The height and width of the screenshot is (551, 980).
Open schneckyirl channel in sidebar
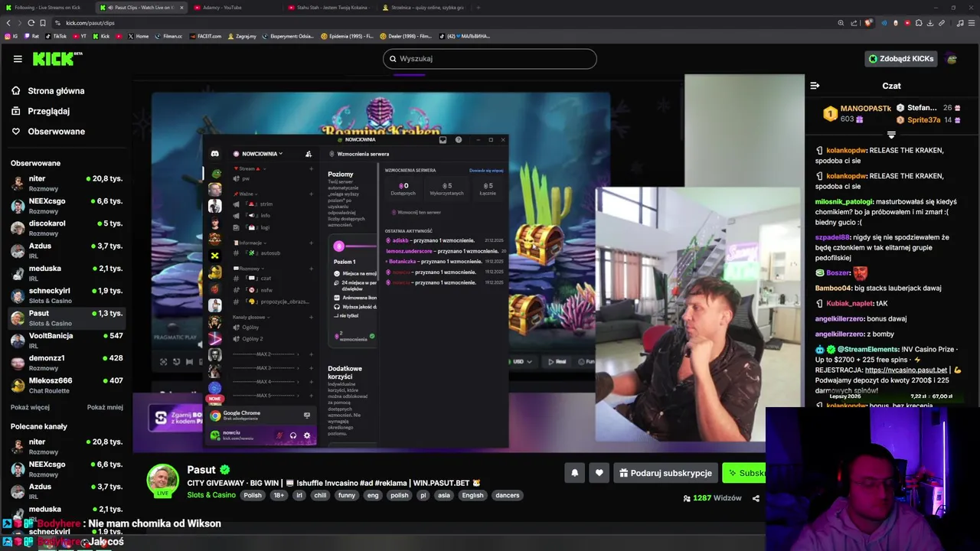pyautogui.click(x=67, y=295)
